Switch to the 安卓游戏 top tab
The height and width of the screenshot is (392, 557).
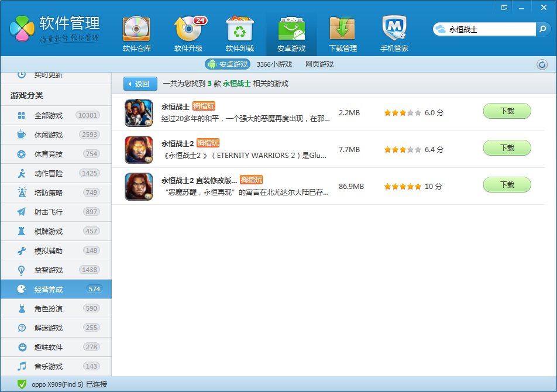(x=291, y=33)
